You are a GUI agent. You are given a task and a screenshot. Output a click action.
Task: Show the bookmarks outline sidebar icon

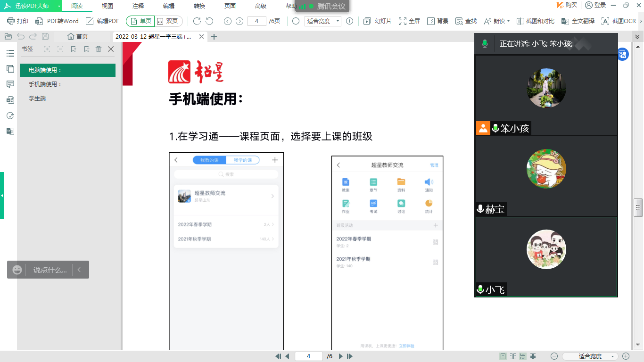(x=10, y=53)
